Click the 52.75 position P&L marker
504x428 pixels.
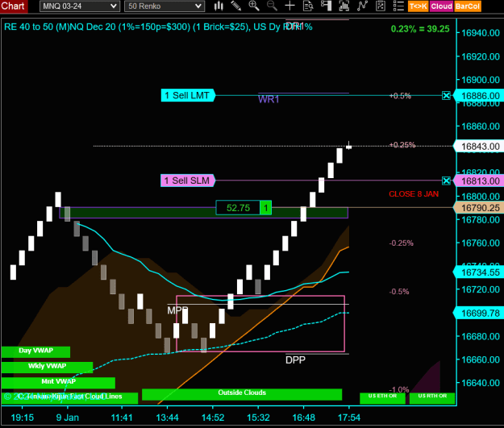click(238, 208)
